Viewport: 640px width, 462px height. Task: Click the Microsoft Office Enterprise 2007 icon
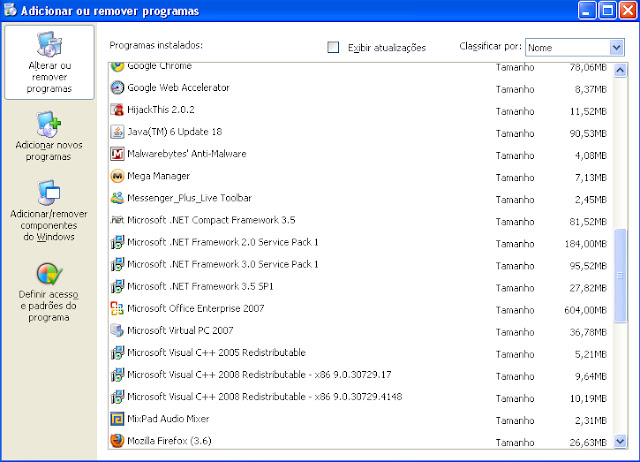pos(117,308)
